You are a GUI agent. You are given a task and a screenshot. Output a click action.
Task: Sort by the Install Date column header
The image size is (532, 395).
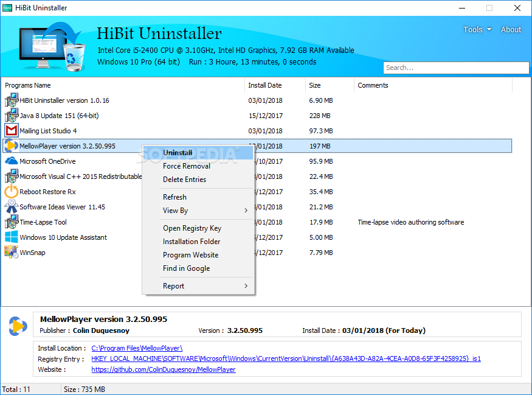[x=275, y=85]
